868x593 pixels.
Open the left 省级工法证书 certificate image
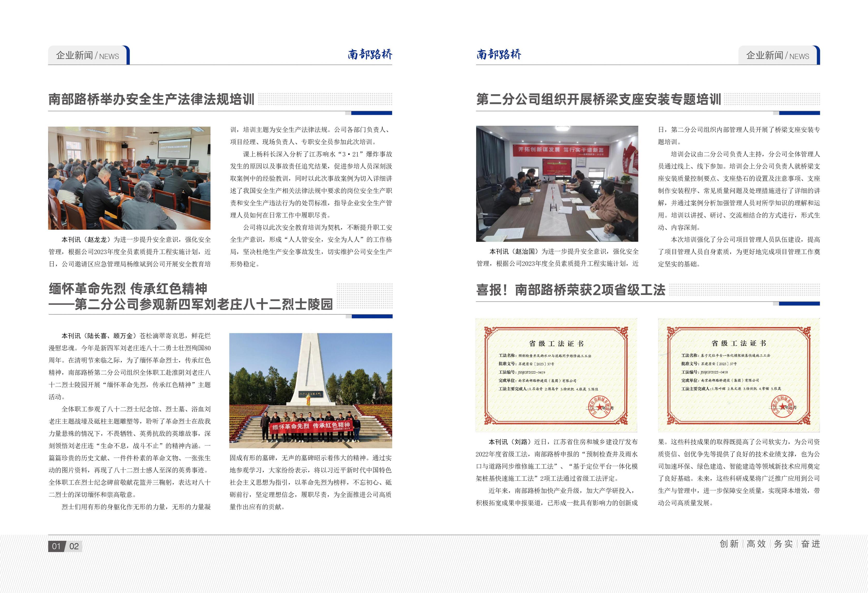(x=556, y=375)
